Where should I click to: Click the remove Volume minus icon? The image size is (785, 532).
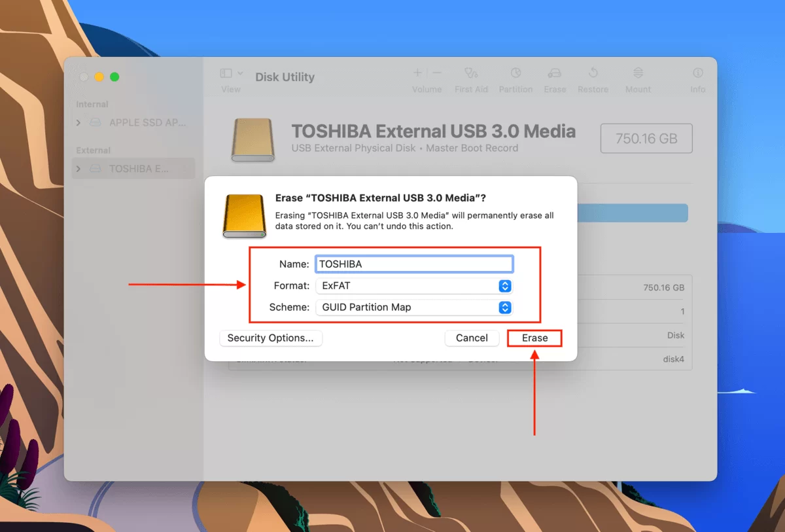click(436, 73)
